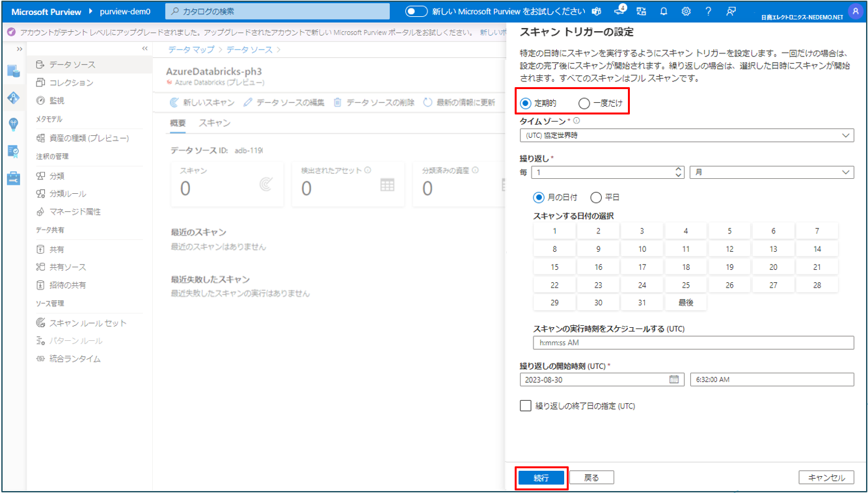Expand the icon rail double chevron

tap(20, 49)
